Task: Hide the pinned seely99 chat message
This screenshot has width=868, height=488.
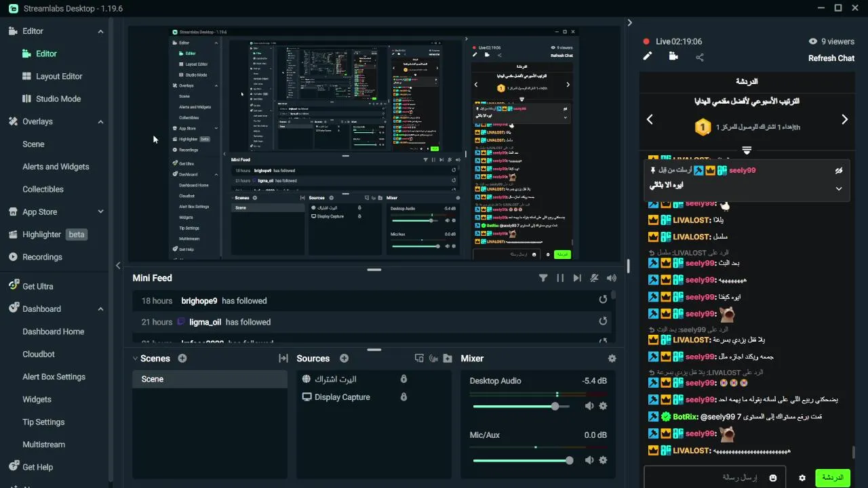Action: [x=839, y=171]
